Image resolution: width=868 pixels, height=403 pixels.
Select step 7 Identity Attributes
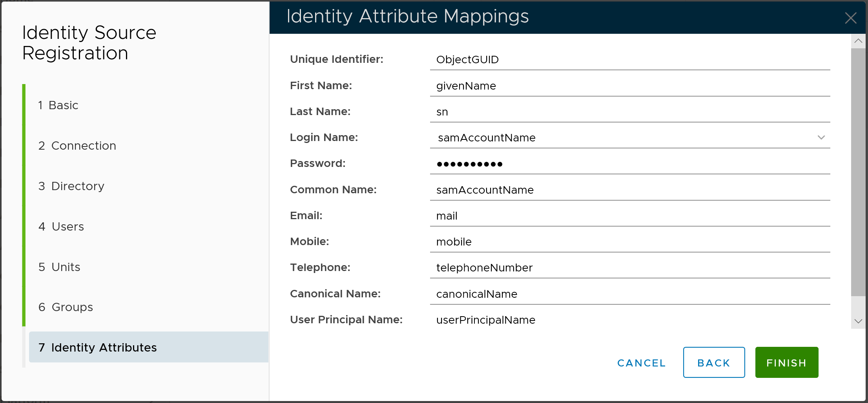point(98,348)
